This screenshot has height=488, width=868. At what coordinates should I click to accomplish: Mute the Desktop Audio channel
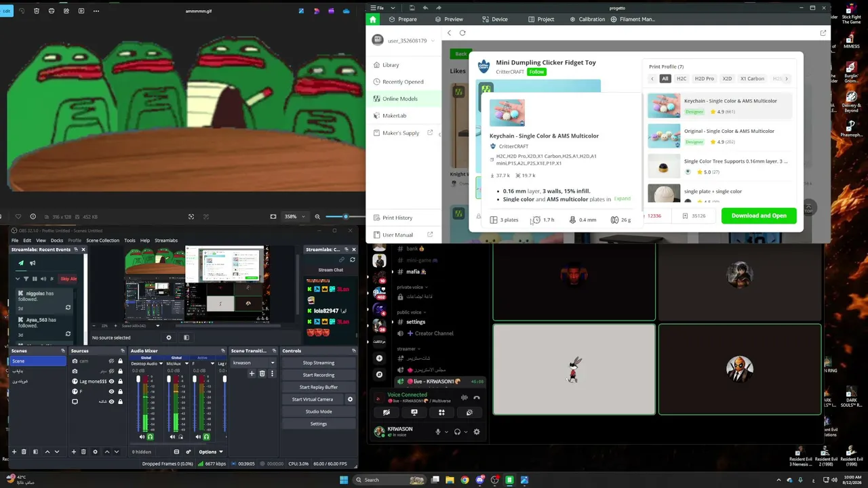click(142, 437)
